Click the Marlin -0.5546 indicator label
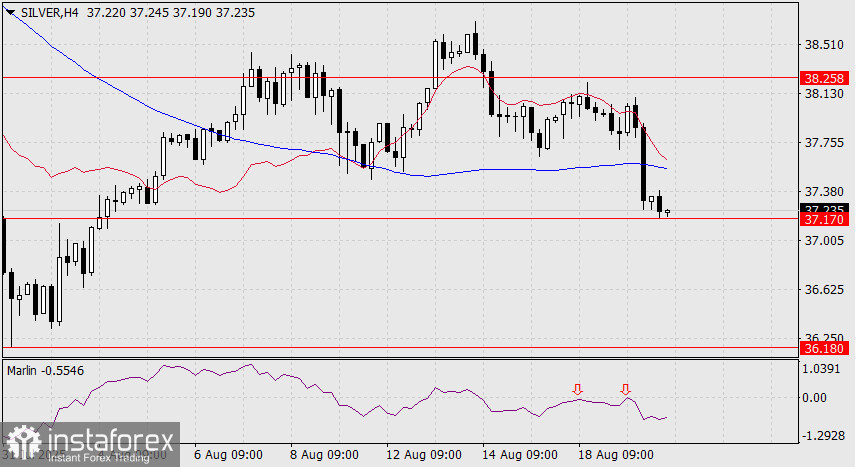Viewport: 855px width, 467px height. [45, 371]
